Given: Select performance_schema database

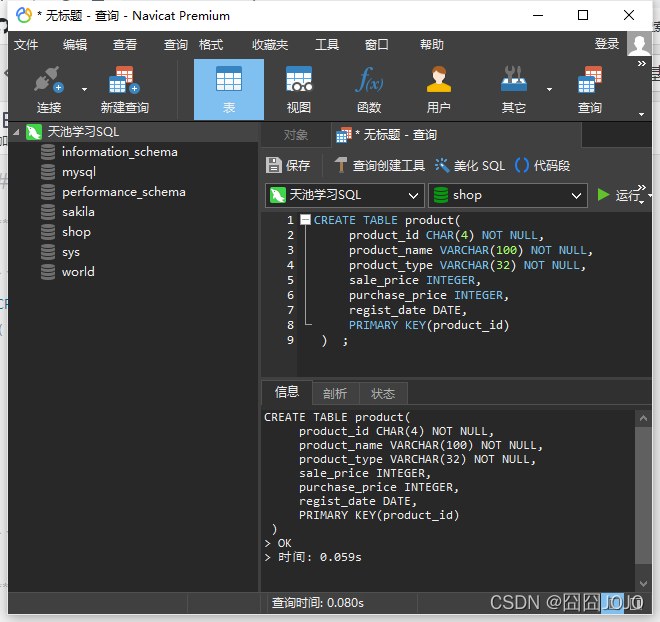Looking at the screenshot, I should pyautogui.click(x=124, y=192).
